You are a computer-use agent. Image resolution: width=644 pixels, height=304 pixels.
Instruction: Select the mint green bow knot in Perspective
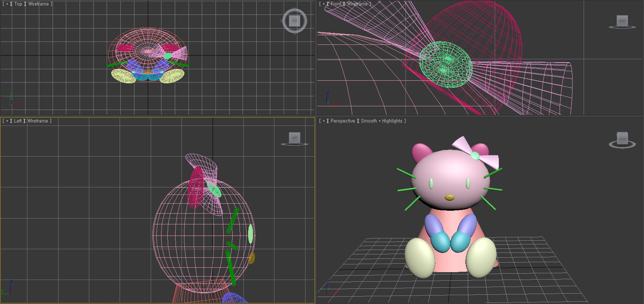475,156
